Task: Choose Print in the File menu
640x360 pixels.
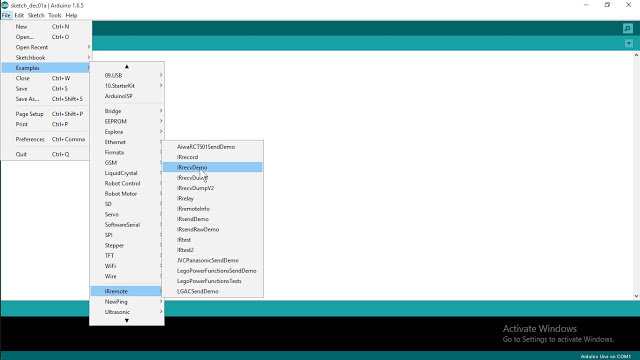Action: point(46,124)
